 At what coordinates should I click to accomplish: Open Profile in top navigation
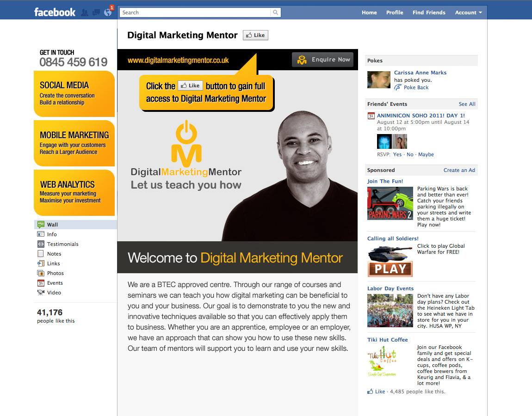(x=395, y=12)
